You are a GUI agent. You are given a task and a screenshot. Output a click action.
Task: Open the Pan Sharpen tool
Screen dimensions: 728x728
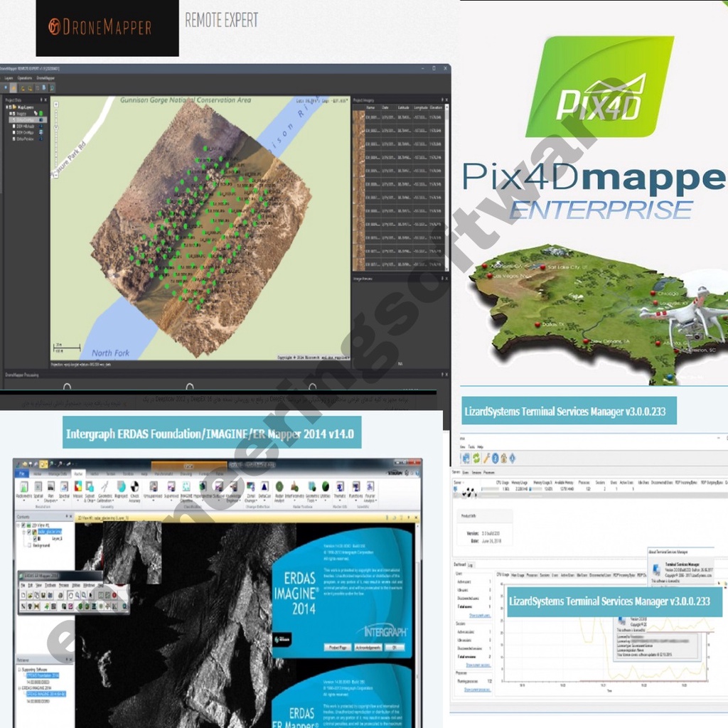(x=50, y=491)
